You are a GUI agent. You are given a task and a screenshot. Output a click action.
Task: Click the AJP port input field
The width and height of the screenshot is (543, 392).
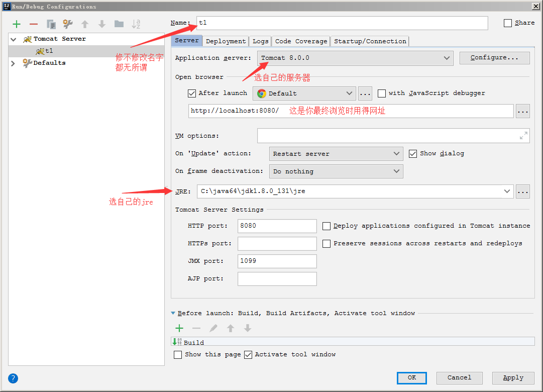pos(277,278)
